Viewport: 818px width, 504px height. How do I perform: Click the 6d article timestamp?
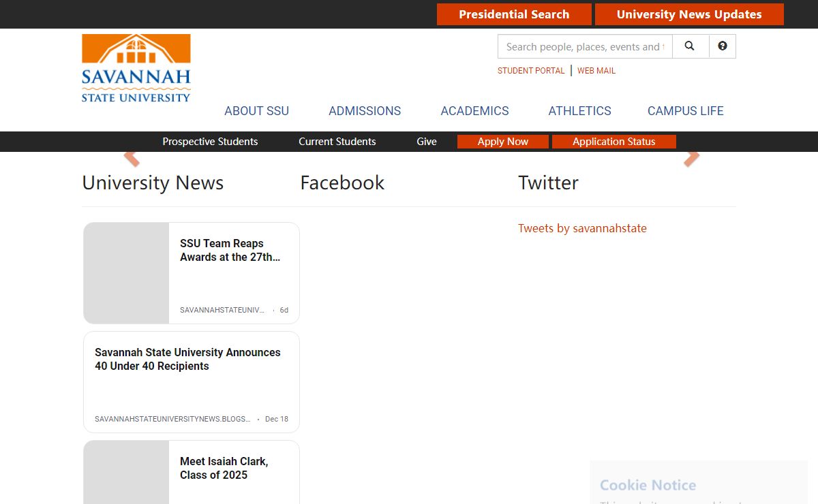pyautogui.click(x=284, y=310)
